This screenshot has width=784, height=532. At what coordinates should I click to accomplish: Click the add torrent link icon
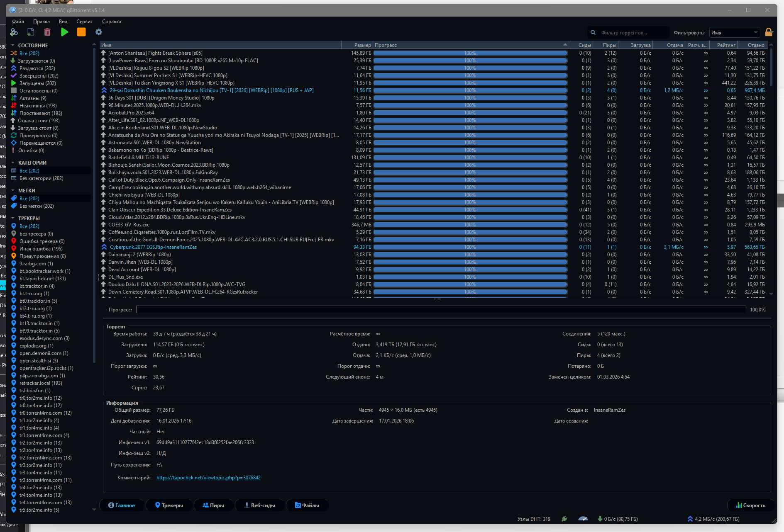click(14, 32)
